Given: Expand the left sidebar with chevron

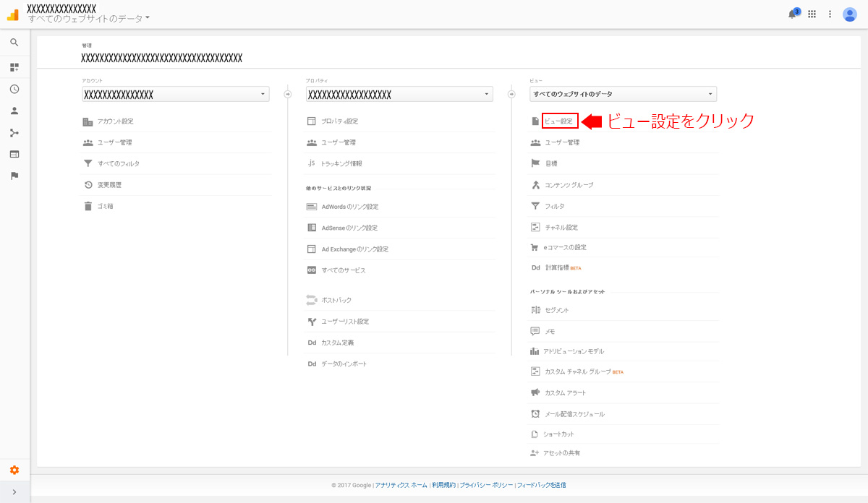Looking at the screenshot, I should pyautogui.click(x=14, y=492).
